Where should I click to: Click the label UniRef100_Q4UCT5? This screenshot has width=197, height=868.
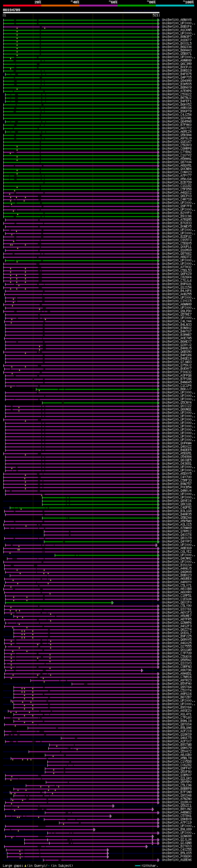(177, 737)
